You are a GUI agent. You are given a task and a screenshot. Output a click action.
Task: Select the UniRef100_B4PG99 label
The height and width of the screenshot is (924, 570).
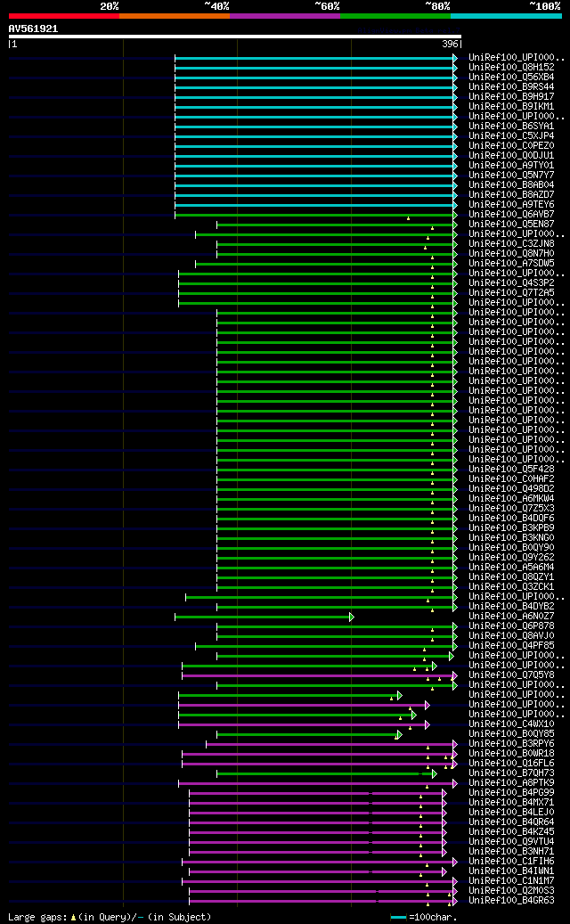tap(511, 793)
